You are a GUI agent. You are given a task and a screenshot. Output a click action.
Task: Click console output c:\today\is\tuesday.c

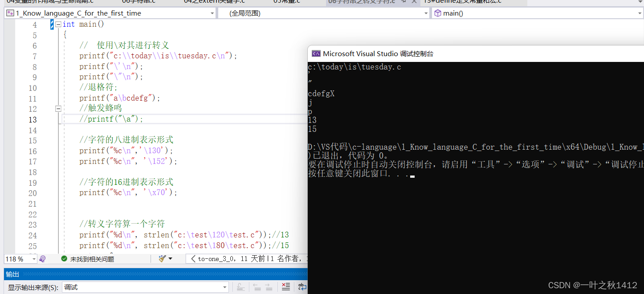[x=355, y=67]
